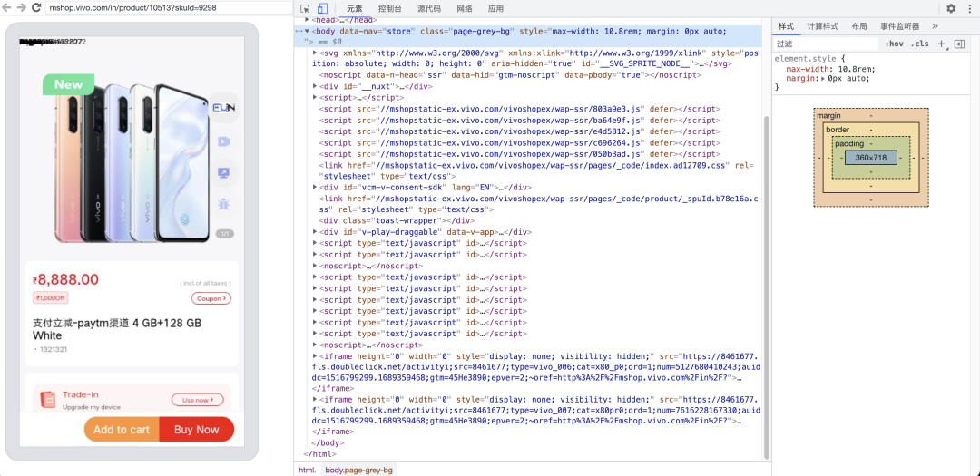Click the div class toast-wrapper row

coord(397,220)
